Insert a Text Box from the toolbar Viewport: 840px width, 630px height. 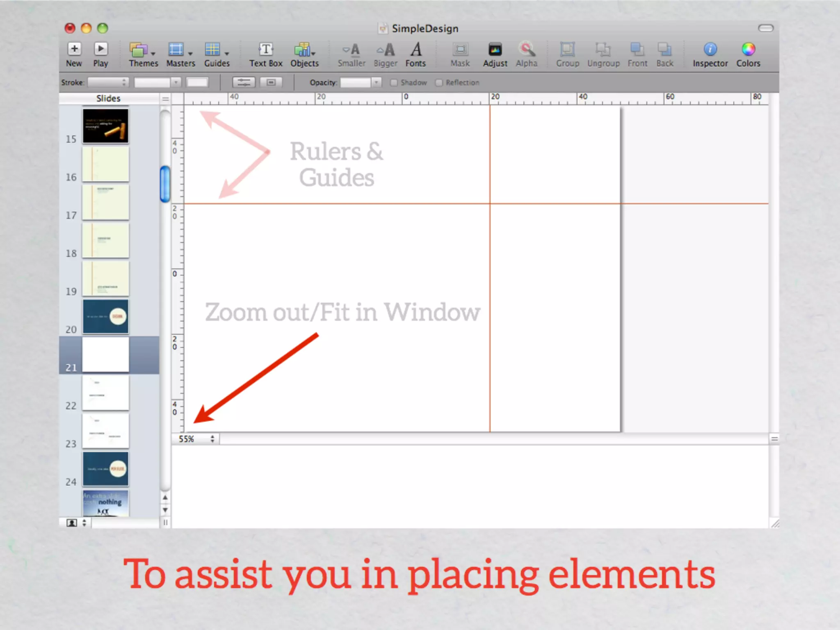(x=266, y=50)
